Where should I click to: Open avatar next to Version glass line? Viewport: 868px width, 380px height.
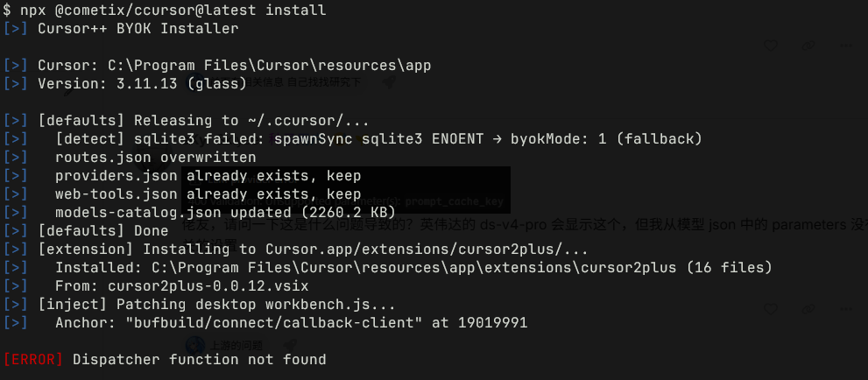(194, 83)
